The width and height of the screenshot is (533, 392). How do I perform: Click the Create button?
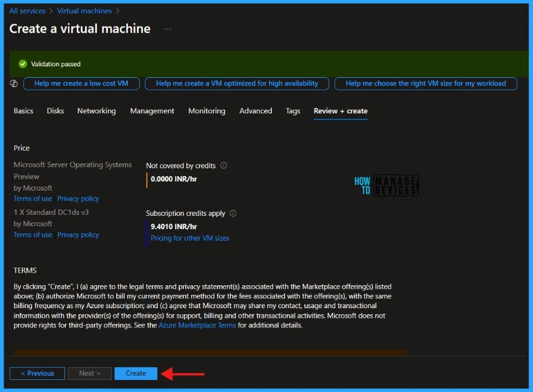[136, 373]
